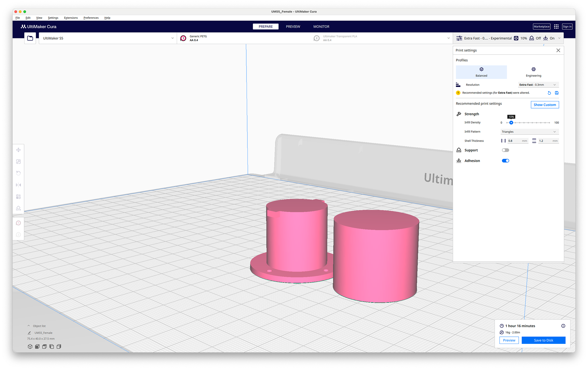Image resolution: width=588 pixels, height=369 pixels.
Task: Click the print settings sliders icon
Action: (x=459, y=38)
